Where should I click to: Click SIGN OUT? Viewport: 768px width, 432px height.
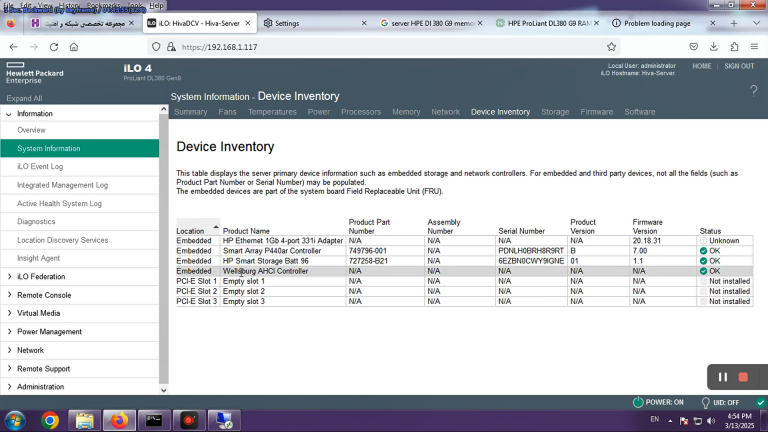coord(739,66)
